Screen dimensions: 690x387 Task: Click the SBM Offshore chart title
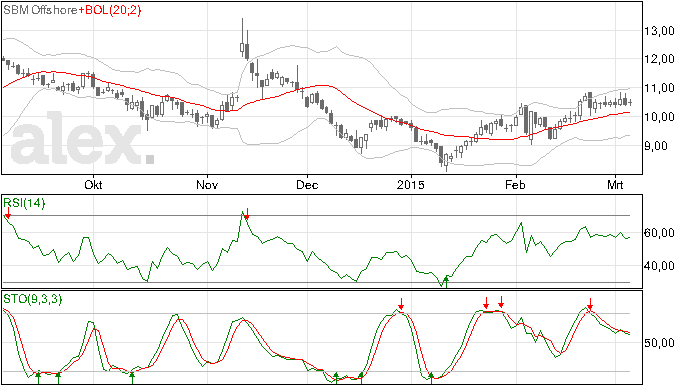point(40,10)
